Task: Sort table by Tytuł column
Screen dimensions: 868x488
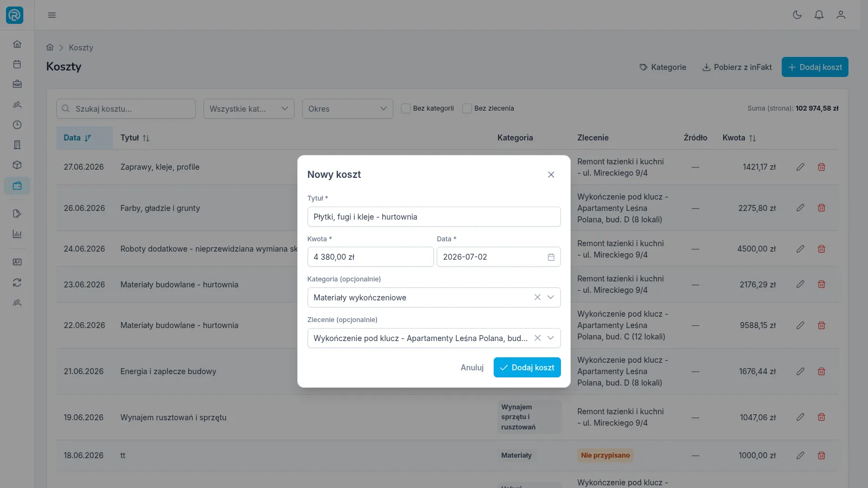Action: click(135, 138)
